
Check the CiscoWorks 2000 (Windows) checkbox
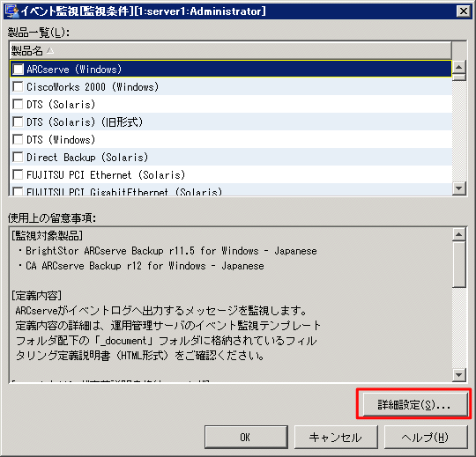pyautogui.click(x=18, y=86)
